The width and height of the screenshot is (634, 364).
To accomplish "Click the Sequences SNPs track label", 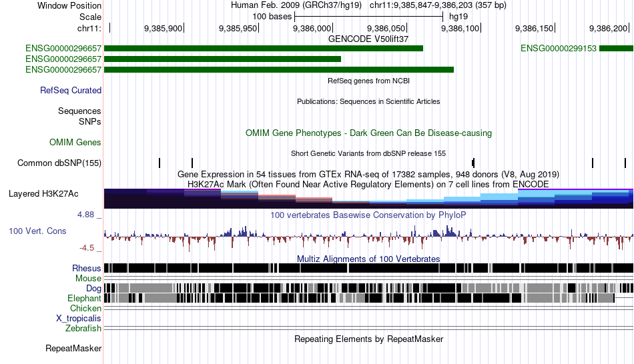I will click(x=79, y=117).
